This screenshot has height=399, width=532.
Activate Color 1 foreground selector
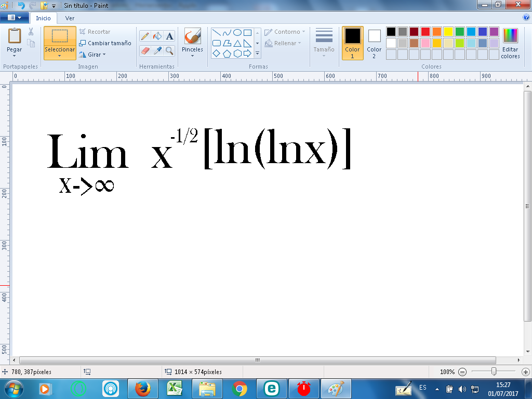(352, 43)
